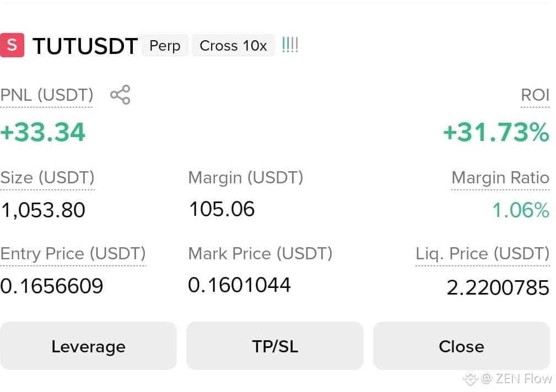Viewport: 556px width, 392px height.
Task: Tap the Mark Price value 0.1601044
Action: 239,285
